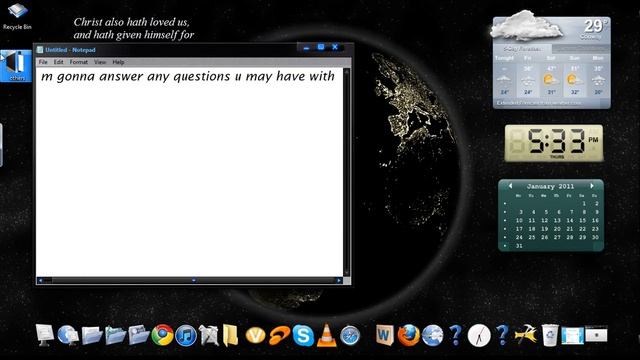Open the Help menu in Notepad
This screenshot has height=360, width=640.
[118, 62]
